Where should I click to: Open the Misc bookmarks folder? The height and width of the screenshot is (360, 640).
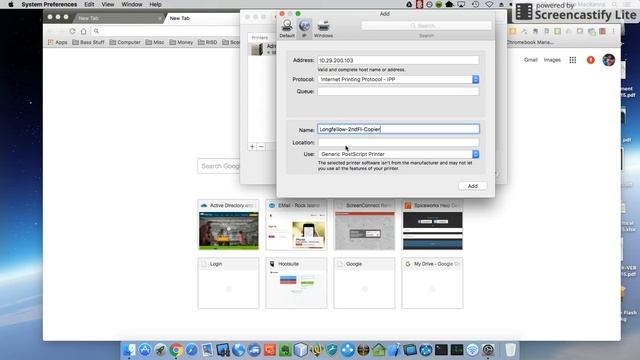click(155, 42)
